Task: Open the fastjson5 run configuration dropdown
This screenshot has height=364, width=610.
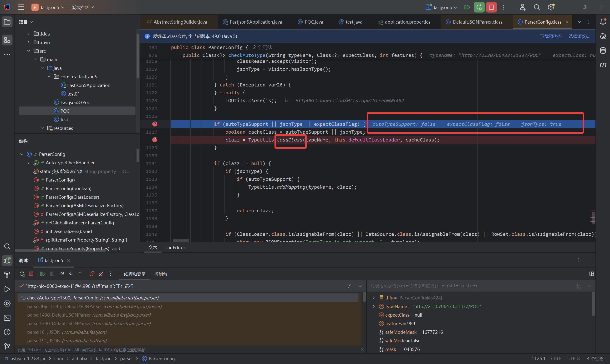Action: point(442,7)
